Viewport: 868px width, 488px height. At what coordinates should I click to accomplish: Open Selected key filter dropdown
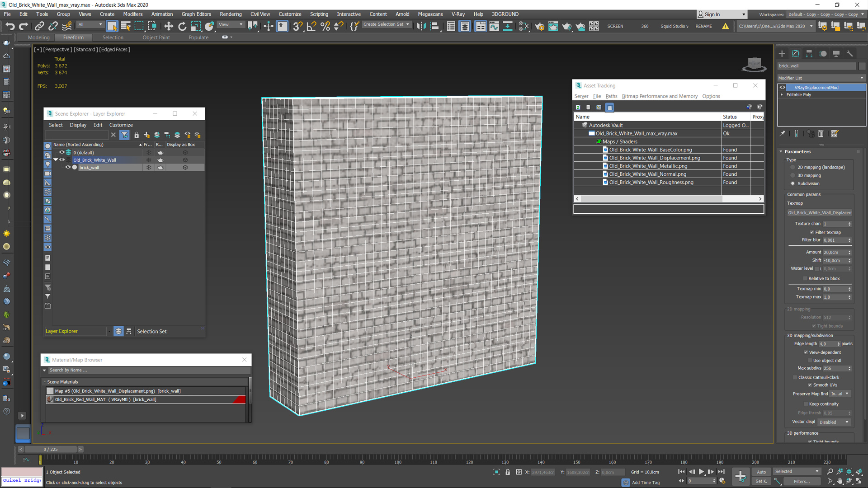797,472
